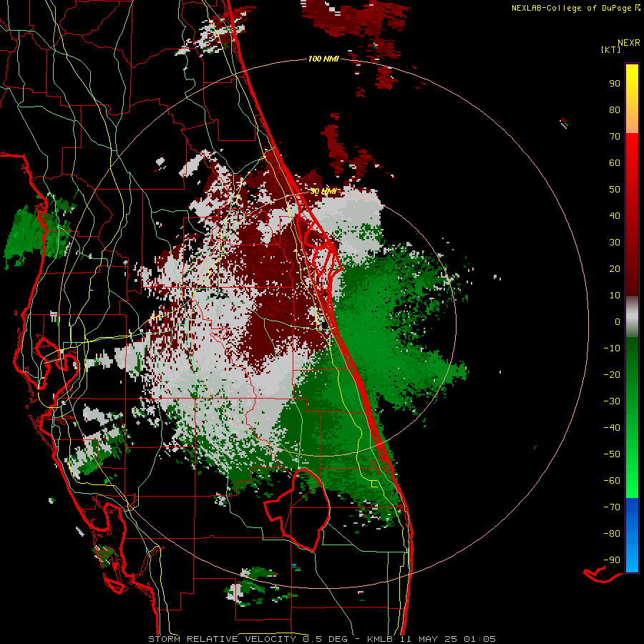Click the 50 NMI range ring label
This screenshot has width=644, height=644.
[x=323, y=191]
